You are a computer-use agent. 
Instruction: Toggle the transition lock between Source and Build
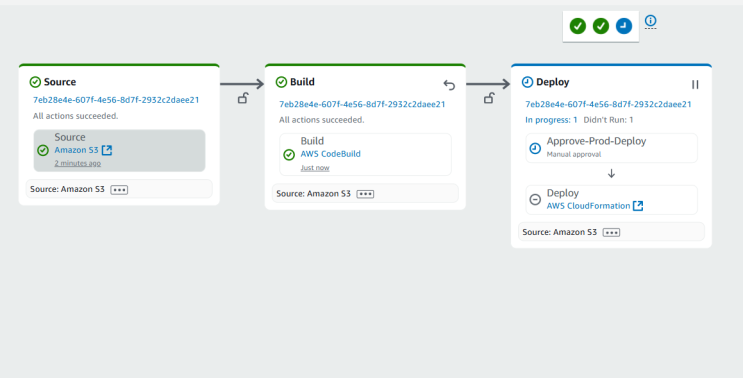243,98
